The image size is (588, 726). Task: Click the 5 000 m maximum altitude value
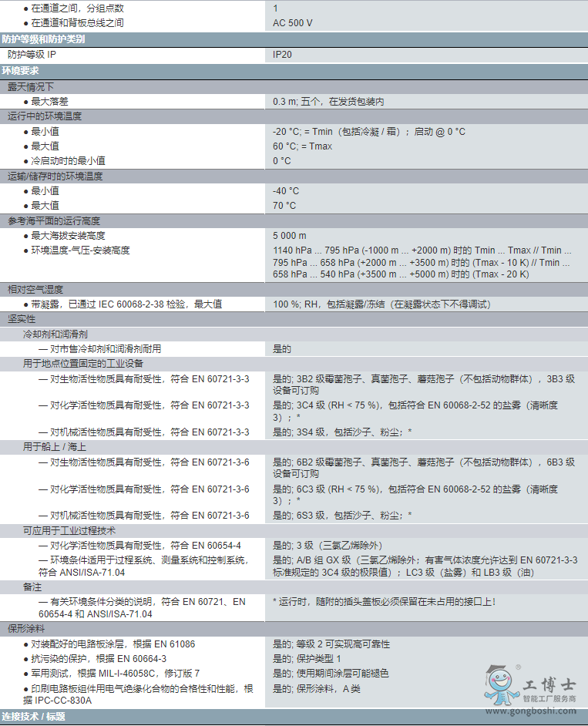coord(289,236)
